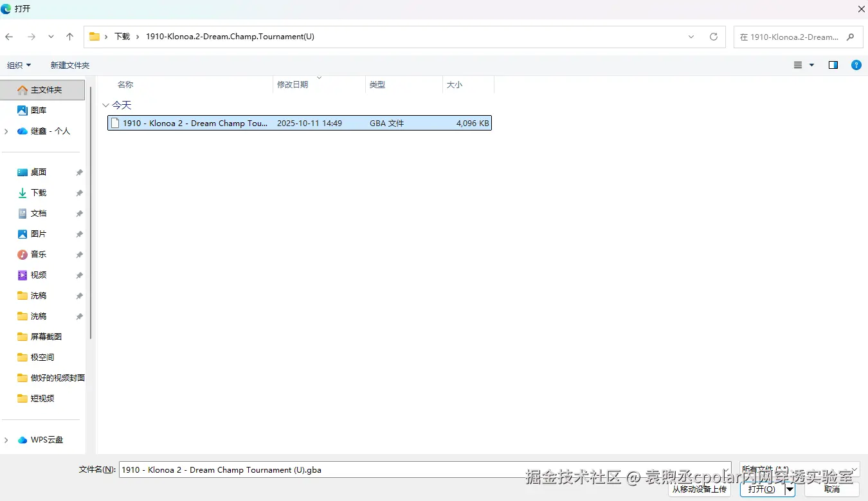Click the pin icon beside 图片
Viewport: 868px width, 501px height.
[79, 234]
